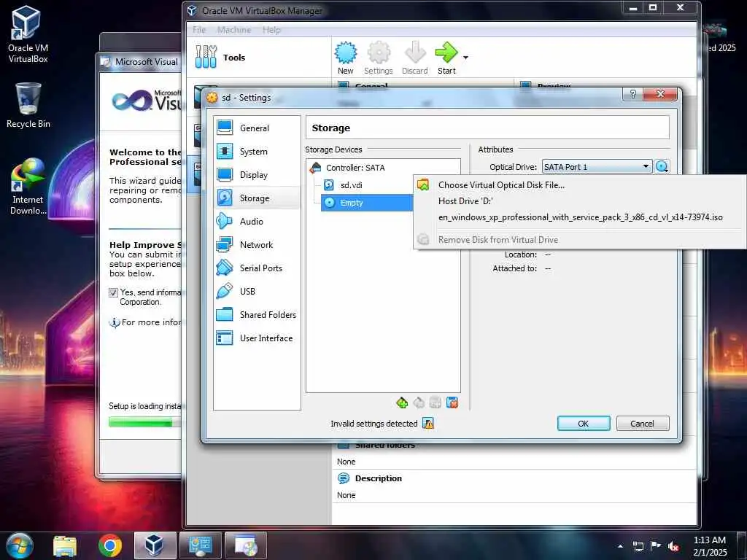Open File Explorer from the taskbar
This screenshot has width=747, height=560.
click(65, 545)
